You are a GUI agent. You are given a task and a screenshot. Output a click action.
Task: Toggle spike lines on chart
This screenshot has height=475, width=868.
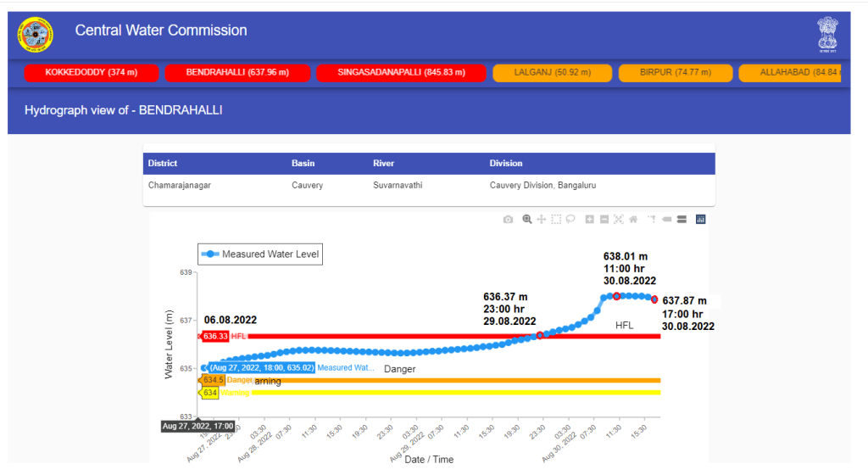(652, 220)
